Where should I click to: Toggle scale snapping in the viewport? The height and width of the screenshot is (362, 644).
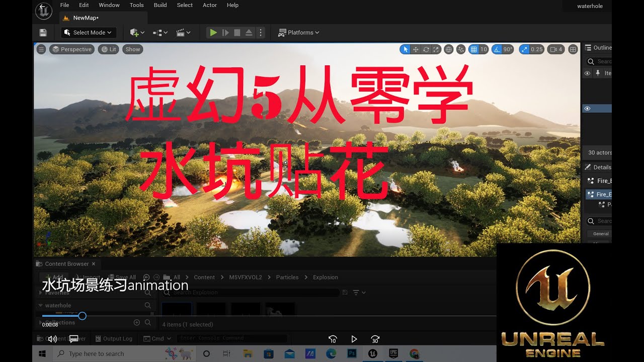point(525,49)
